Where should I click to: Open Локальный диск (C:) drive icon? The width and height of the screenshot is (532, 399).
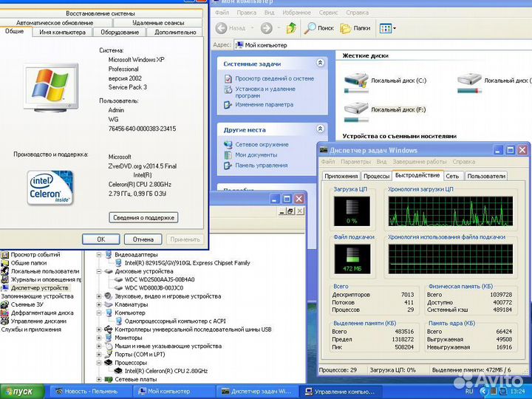(356, 81)
